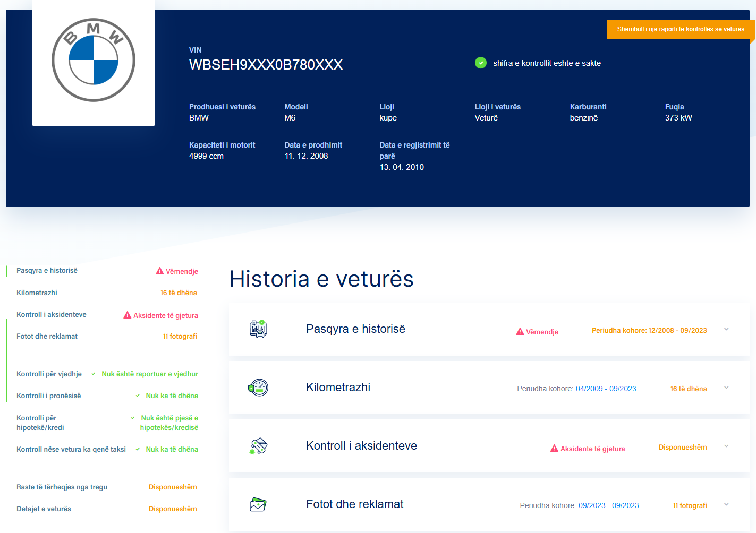Viewport: 756px width, 533px height.
Task: Click 'Disponueshëm' beside Raste të tërheqjes
Action: click(x=173, y=487)
